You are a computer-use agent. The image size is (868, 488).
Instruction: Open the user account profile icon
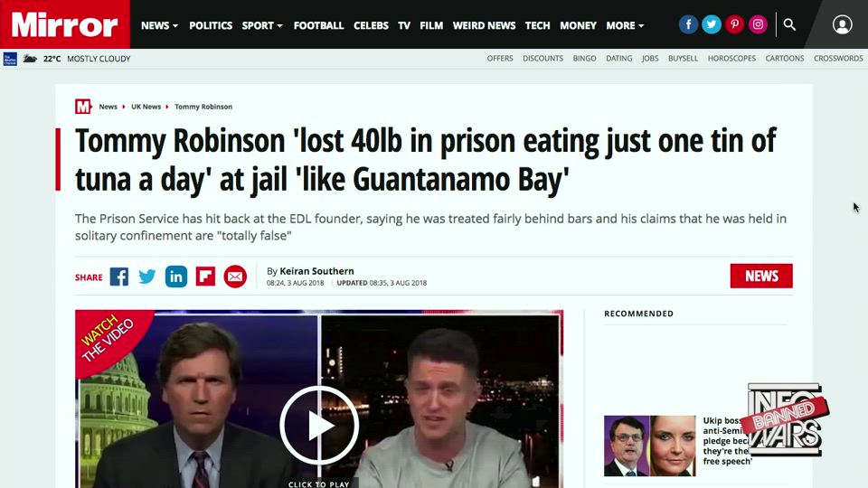click(x=842, y=25)
